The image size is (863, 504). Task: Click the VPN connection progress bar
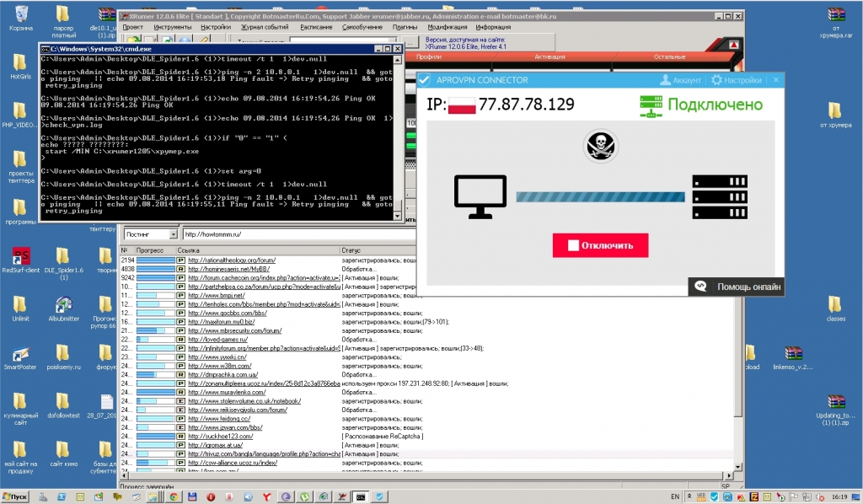coord(600,196)
